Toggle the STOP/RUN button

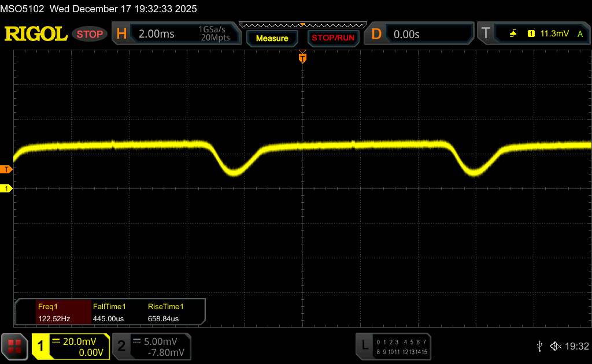333,38
